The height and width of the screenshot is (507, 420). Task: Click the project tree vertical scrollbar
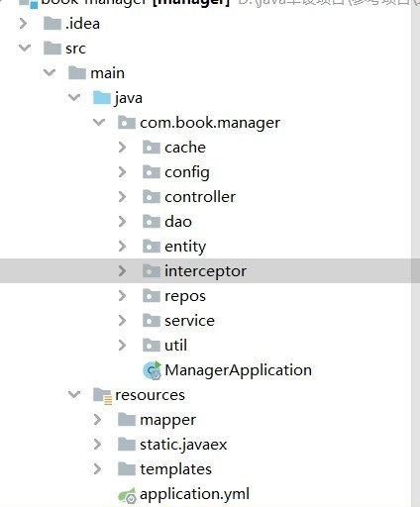point(416,253)
